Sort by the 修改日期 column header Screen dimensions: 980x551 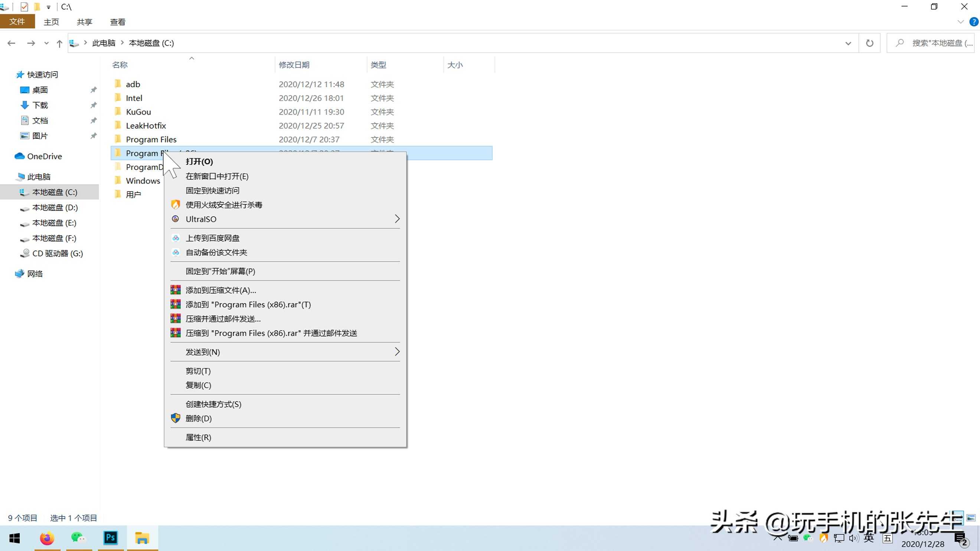pos(294,65)
